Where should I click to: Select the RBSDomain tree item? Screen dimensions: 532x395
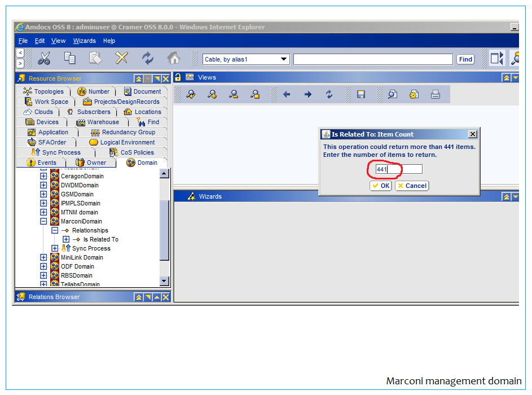(x=76, y=275)
